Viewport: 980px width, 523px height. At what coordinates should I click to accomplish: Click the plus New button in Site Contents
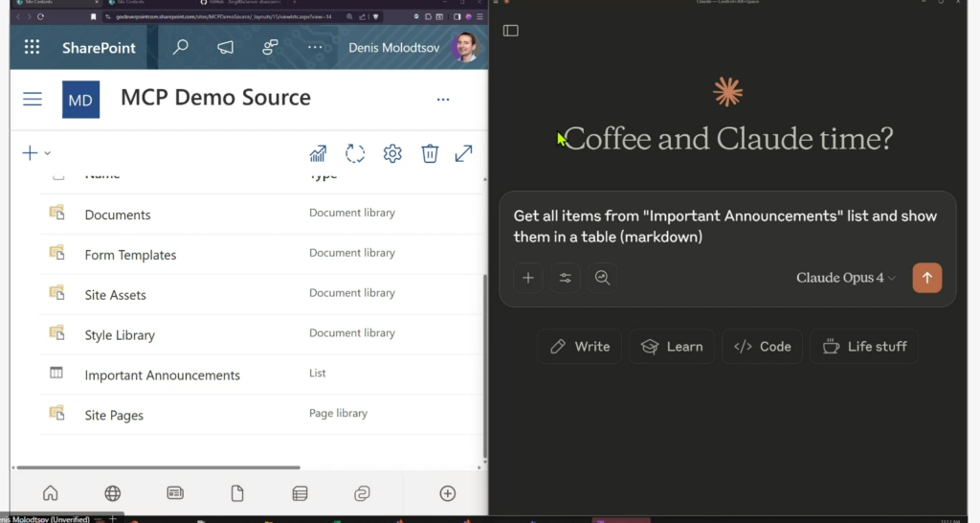point(30,152)
